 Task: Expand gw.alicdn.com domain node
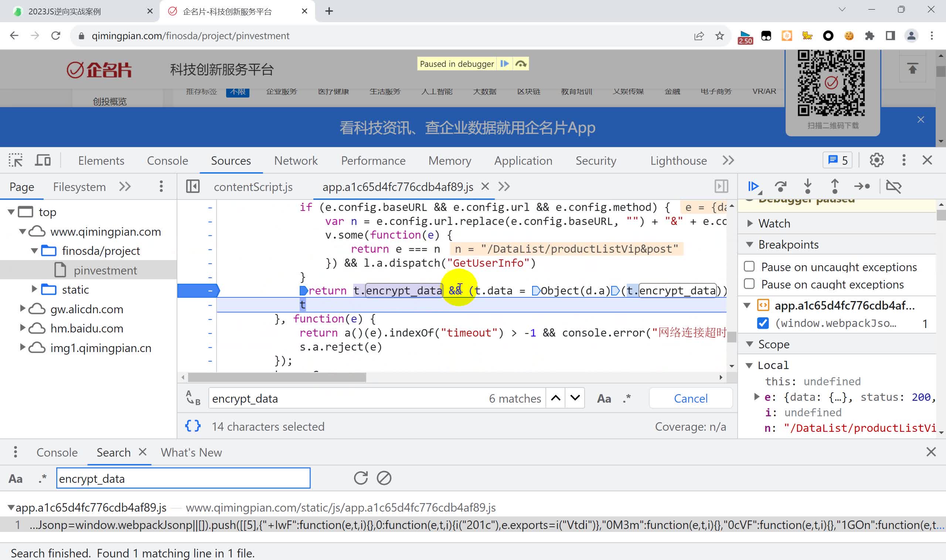tap(23, 308)
